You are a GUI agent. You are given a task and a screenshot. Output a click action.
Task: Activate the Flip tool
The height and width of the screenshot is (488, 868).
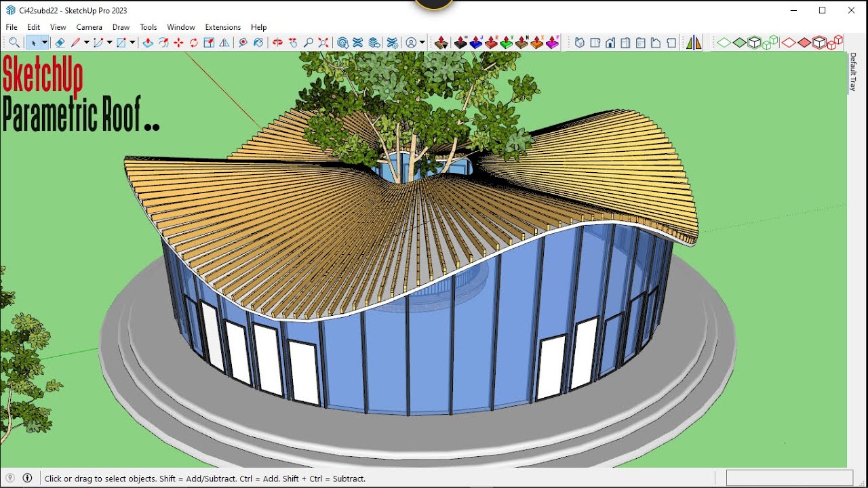click(x=224, y=43)
